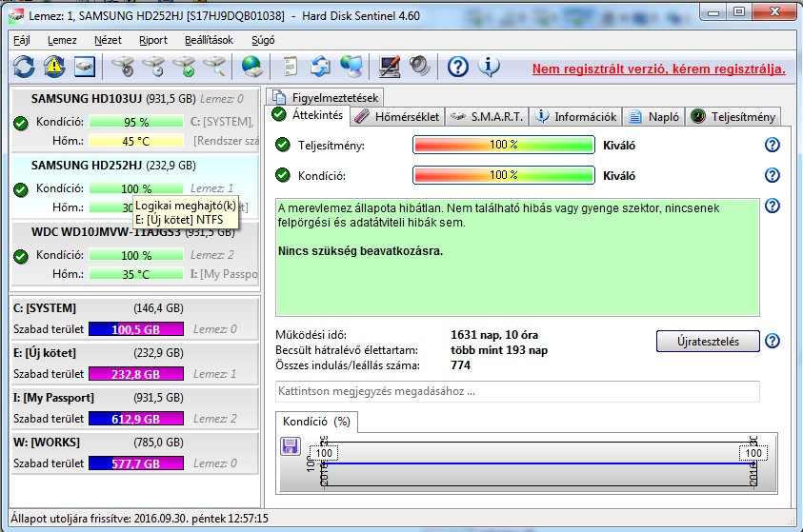Click the disk icon with stethoscope
The width and height of the screenshot is (803, 532).
[x=123, y=67]
